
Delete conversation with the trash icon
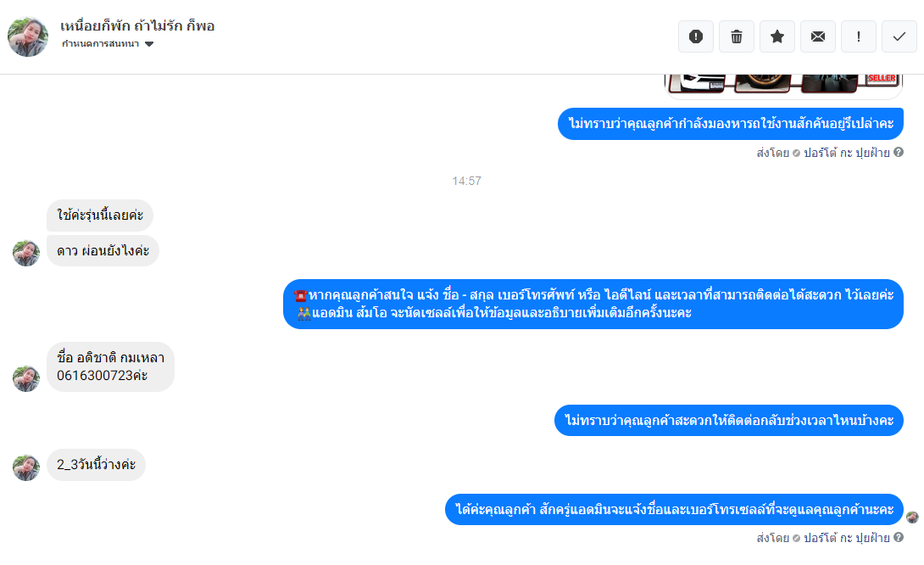737,36
